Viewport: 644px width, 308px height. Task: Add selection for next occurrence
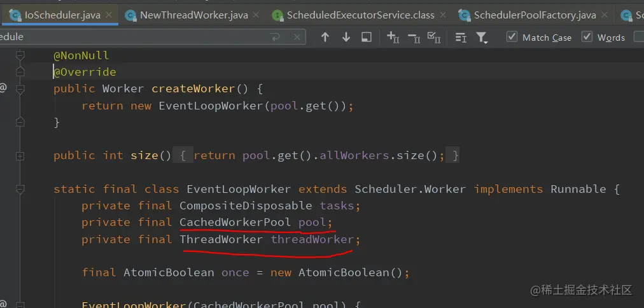pos(393,38)
